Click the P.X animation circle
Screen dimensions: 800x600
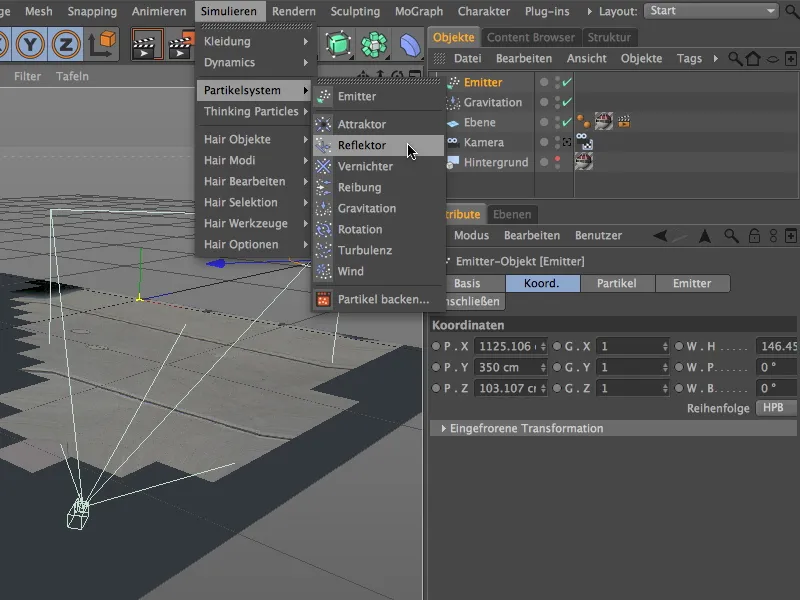click(436, 346)
